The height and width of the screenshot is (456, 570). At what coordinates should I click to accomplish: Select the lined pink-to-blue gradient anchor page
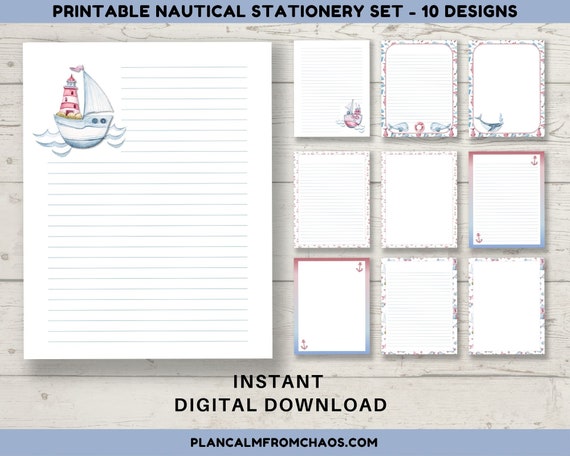[x=506, y=199]
